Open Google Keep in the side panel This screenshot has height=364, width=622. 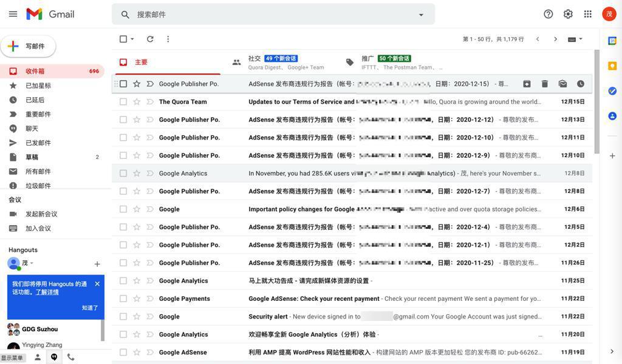click(x=612, y=66)
